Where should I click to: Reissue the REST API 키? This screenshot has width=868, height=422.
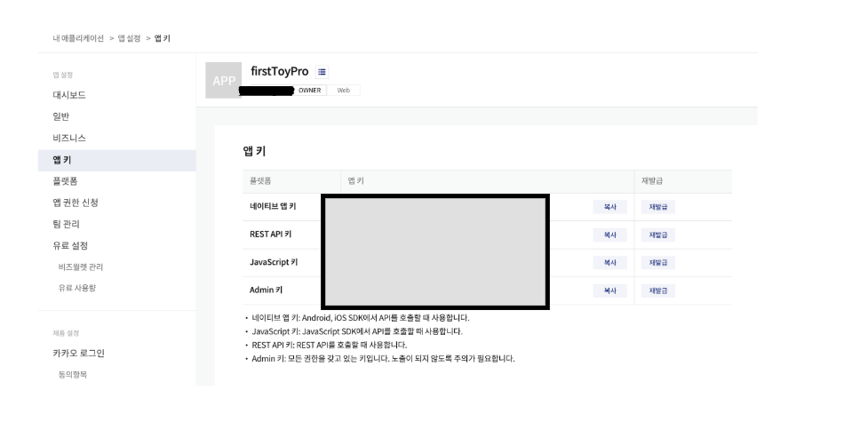point(658,235)
